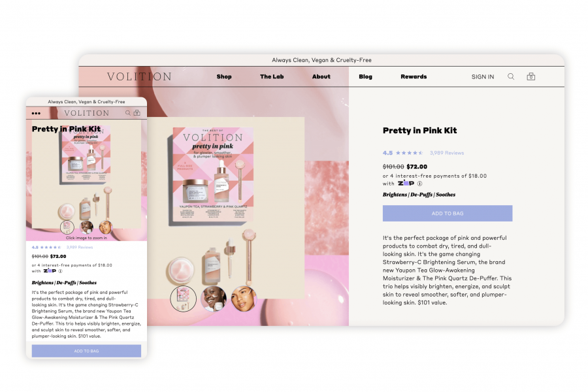
Task: Navigate to Rewards
Action: [414, 76]
